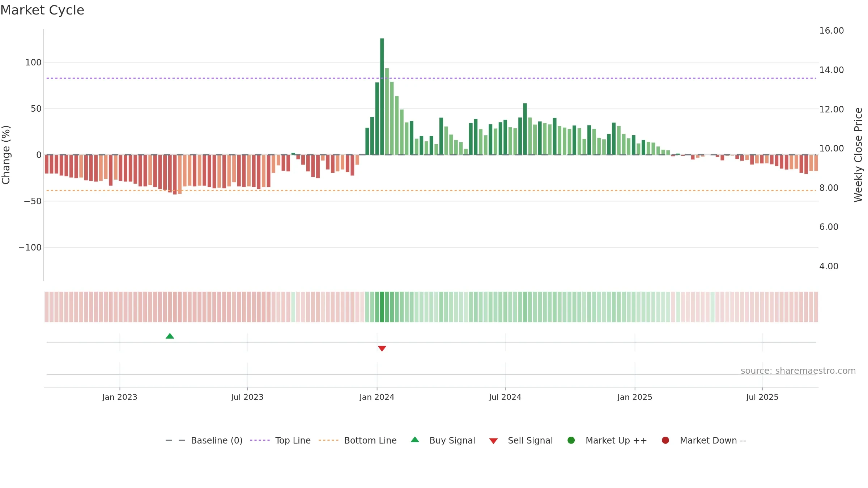The image size is (868, 488).
Task: Toggle the Top Line legend entry
Action: [280, 440]
